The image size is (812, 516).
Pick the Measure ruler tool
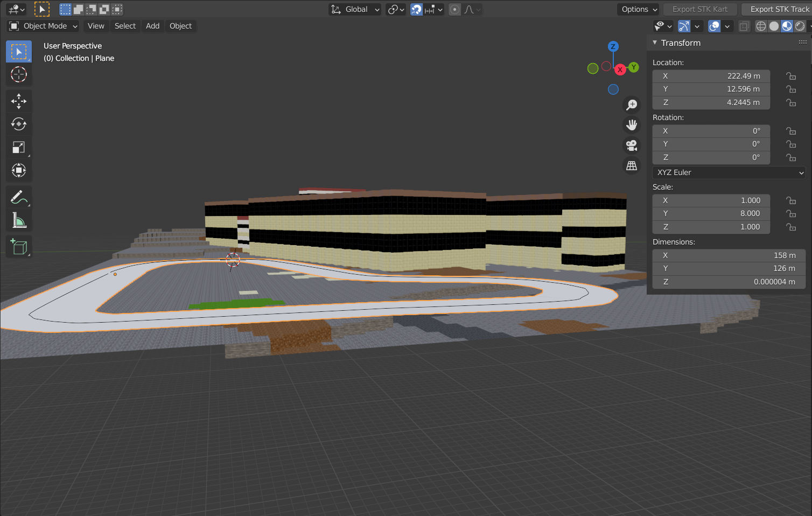19,220
